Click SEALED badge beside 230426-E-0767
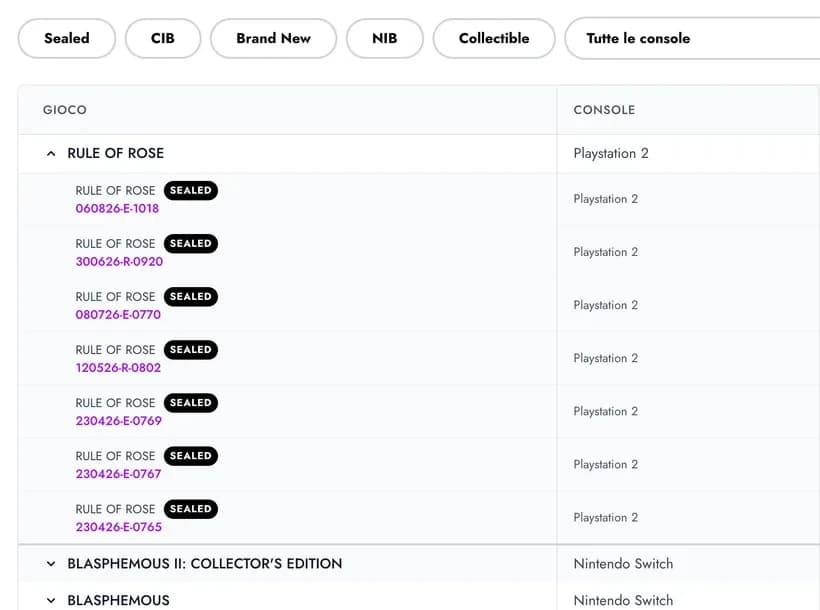This screenshot has height=610, width=820. tap(191, 456)
